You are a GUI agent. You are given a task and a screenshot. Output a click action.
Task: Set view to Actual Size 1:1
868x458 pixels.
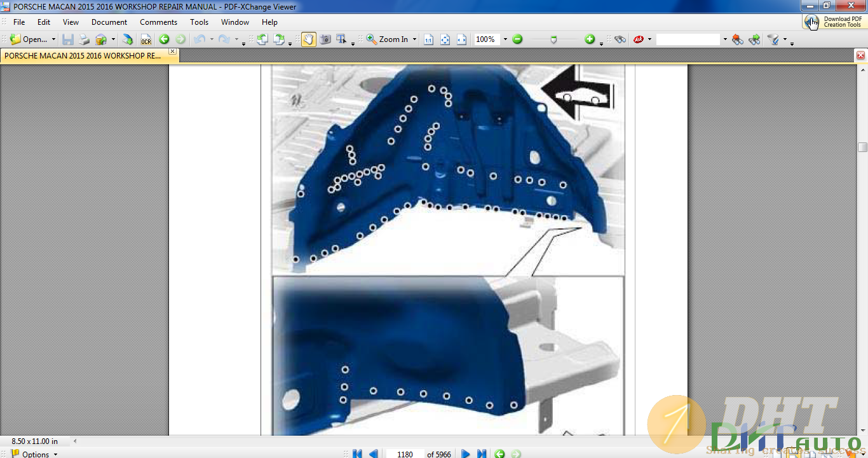[428, 39]
